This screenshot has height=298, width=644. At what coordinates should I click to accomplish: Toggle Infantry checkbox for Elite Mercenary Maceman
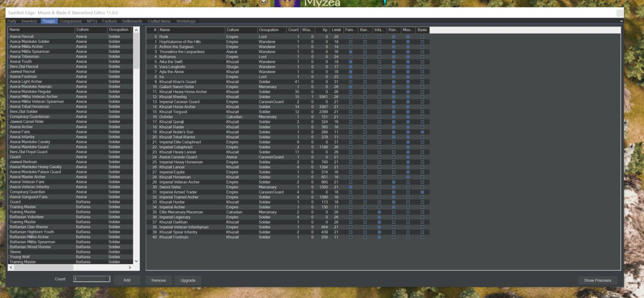click(379, 212)
